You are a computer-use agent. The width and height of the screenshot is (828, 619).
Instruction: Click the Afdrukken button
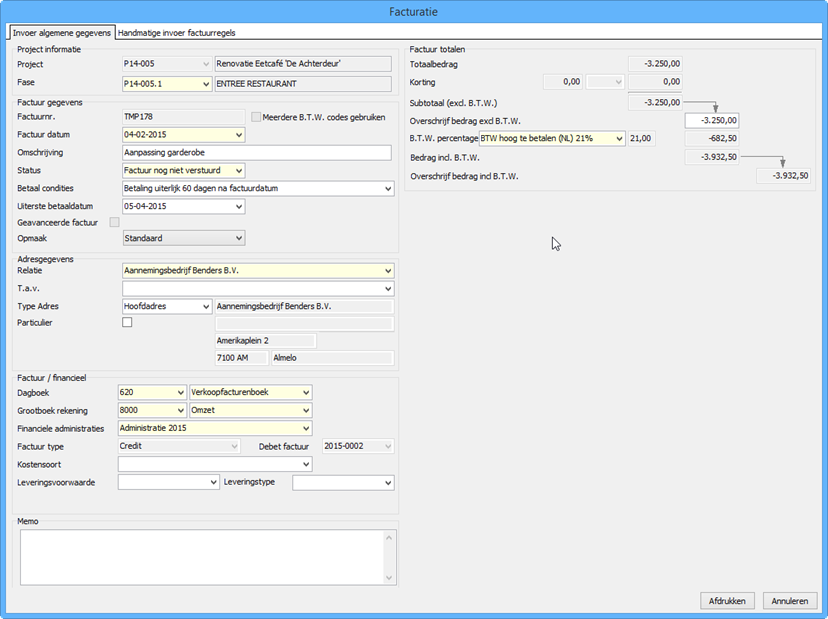coord(727,601)
